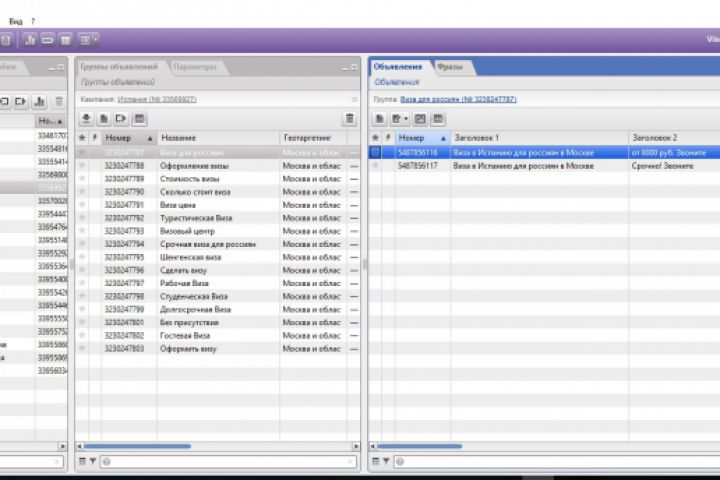Screen dimensions: 720x480
Task: Open the ? help menu
Action: click(x=33, y=22)
